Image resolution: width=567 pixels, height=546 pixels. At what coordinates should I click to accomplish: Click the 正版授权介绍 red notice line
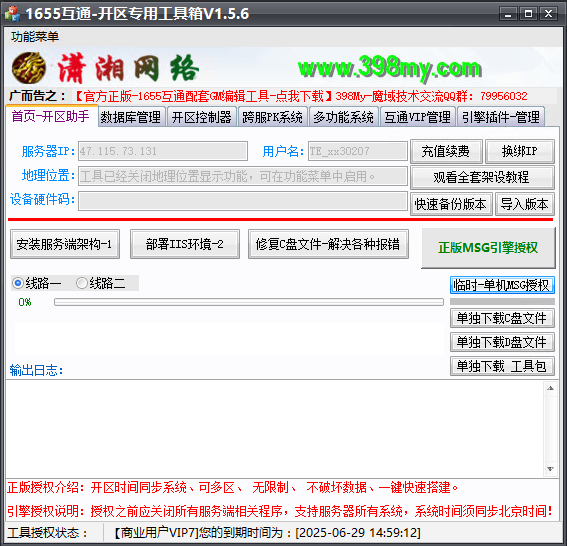233,487
